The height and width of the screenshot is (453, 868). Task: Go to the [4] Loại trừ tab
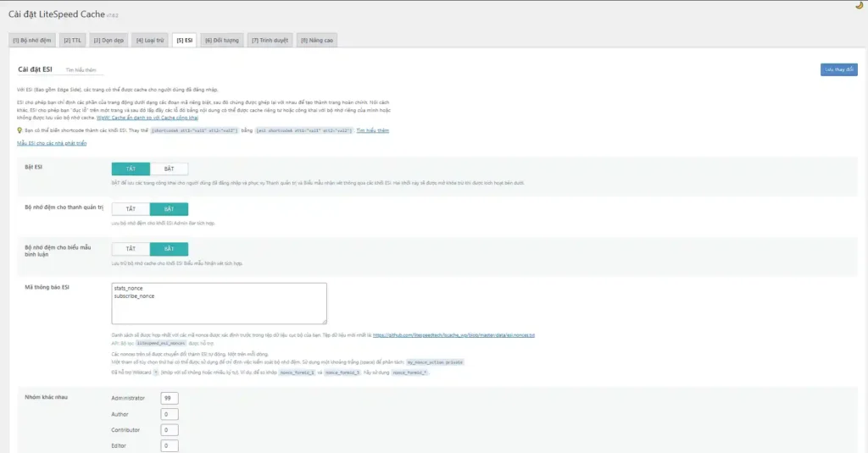150,41
